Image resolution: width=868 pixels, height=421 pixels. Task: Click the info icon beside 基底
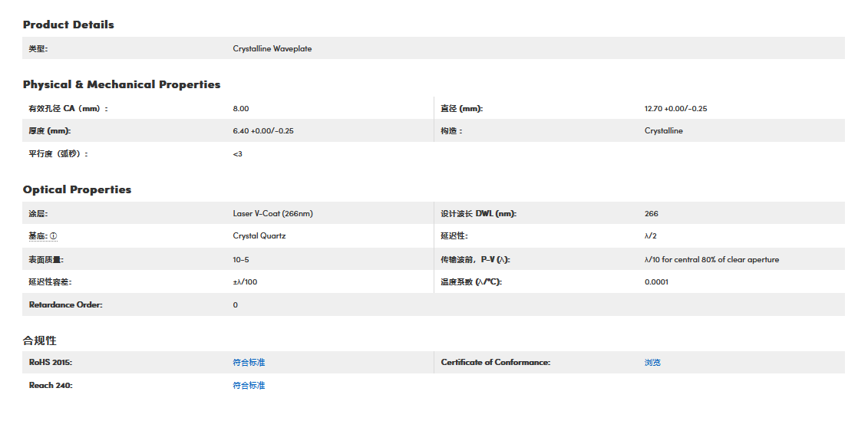54,236
